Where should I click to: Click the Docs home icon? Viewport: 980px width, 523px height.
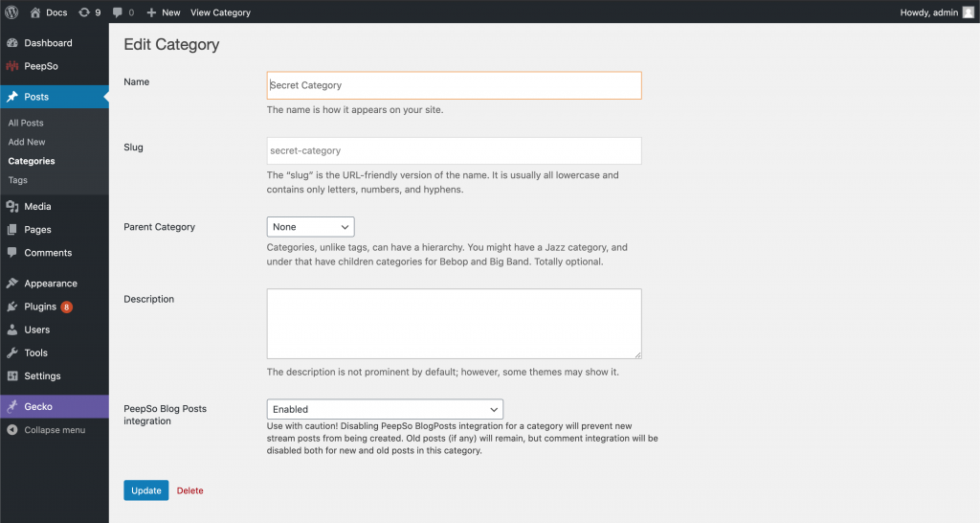coord(35,12)
